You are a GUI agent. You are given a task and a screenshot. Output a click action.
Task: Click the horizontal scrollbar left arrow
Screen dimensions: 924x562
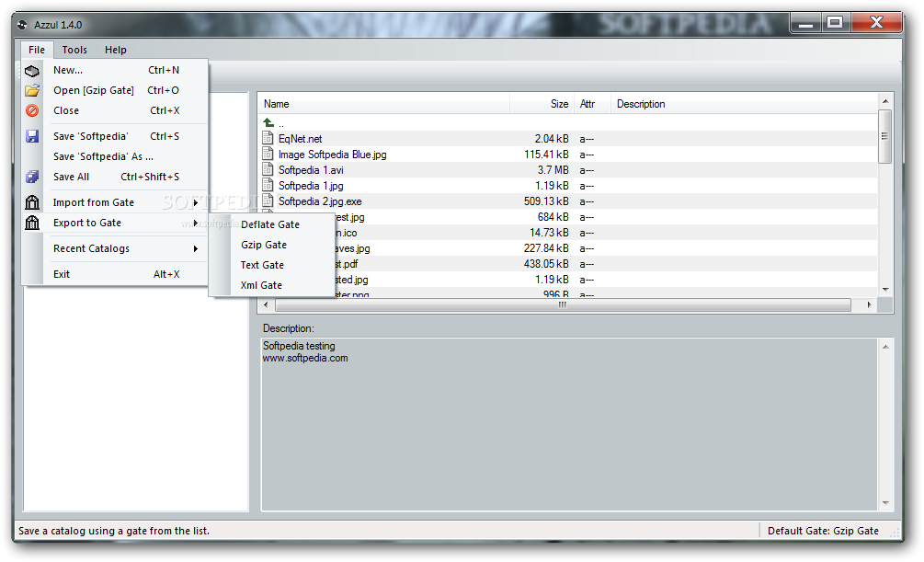[x=266, y=304]
